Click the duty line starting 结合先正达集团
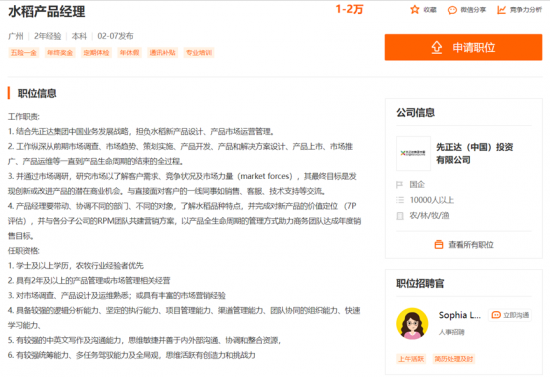Viewport: 550px width, 377px height. point(141,132)
